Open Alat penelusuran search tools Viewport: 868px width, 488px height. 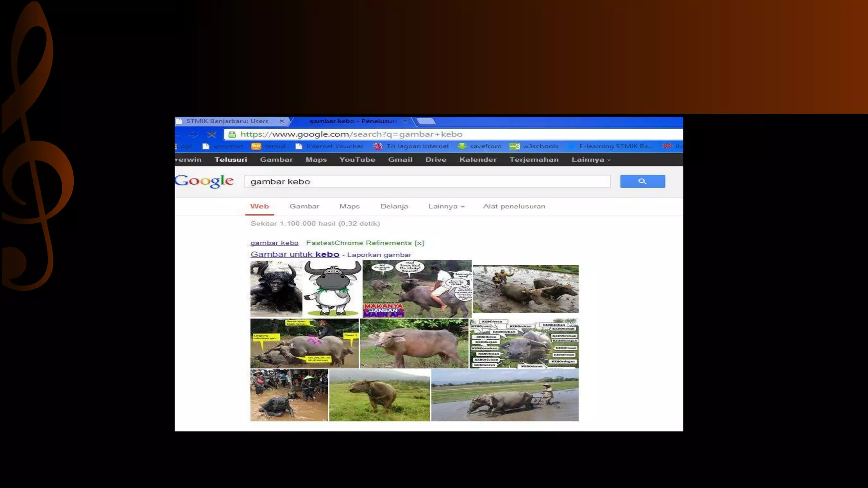[514, 206]
